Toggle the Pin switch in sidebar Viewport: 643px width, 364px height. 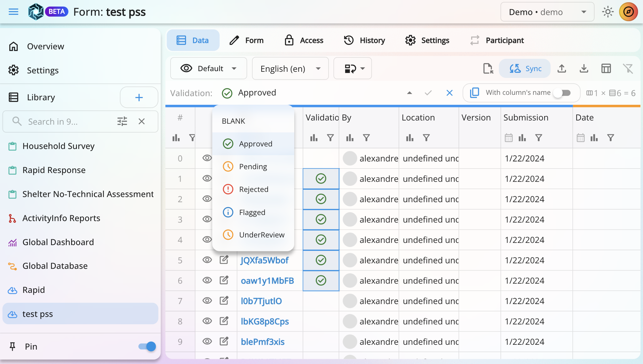tap(147, 346)
